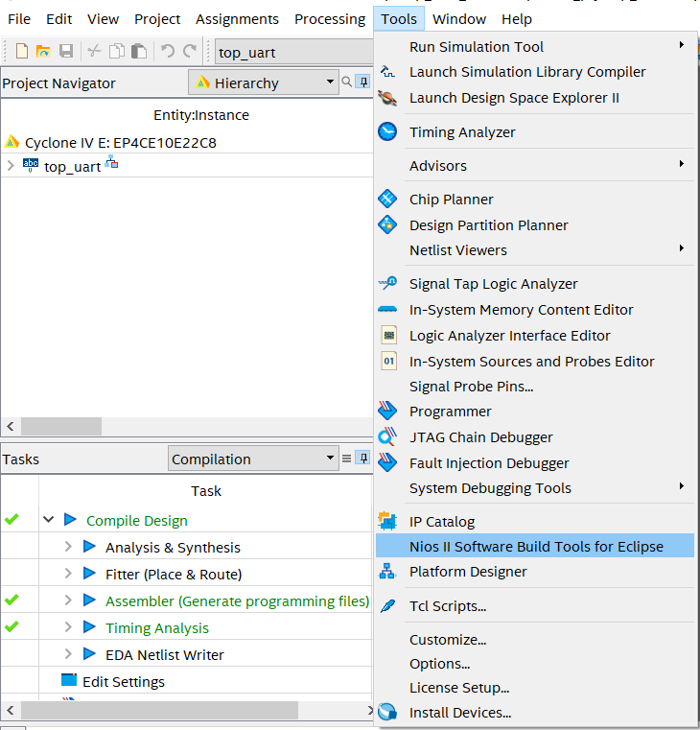700x730 pixels.
Task: Expand the Fitter (Place & Route) task
Action: pyautogui.click(x=68, y=573)
